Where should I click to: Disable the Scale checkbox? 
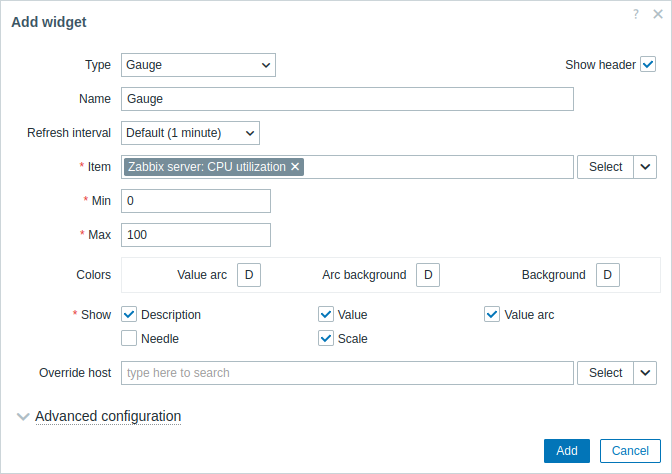(x=326, y=338)
